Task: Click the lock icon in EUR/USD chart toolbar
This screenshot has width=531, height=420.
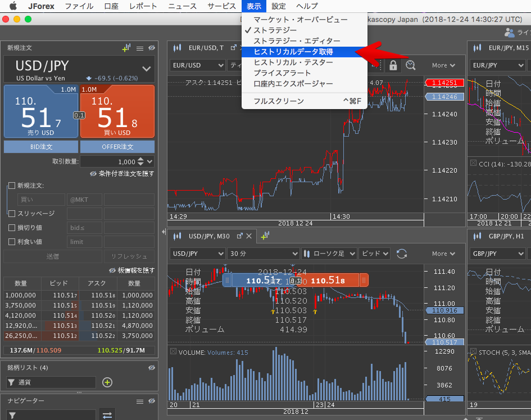Action: [x=393, y=65]
